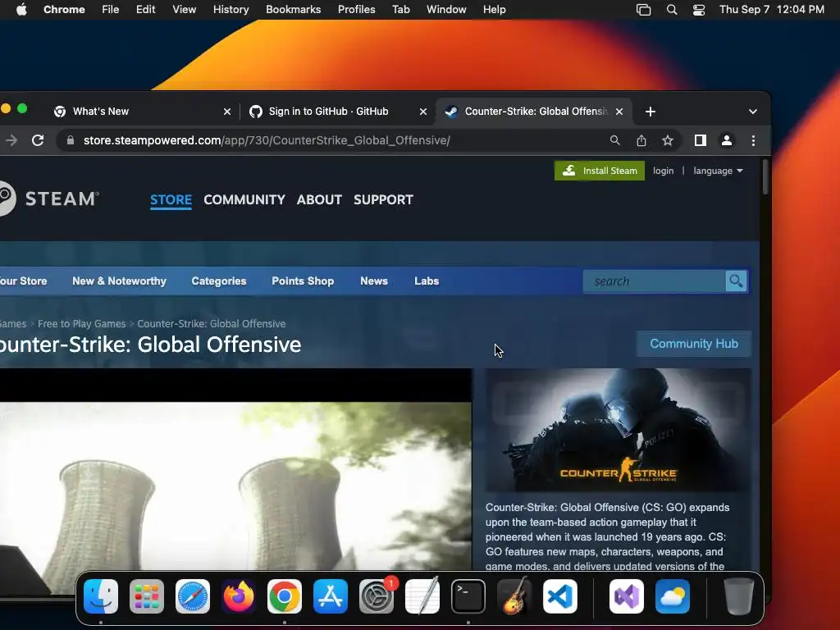
Task: Click the store search magnifier button
Action: coord(736,281)
